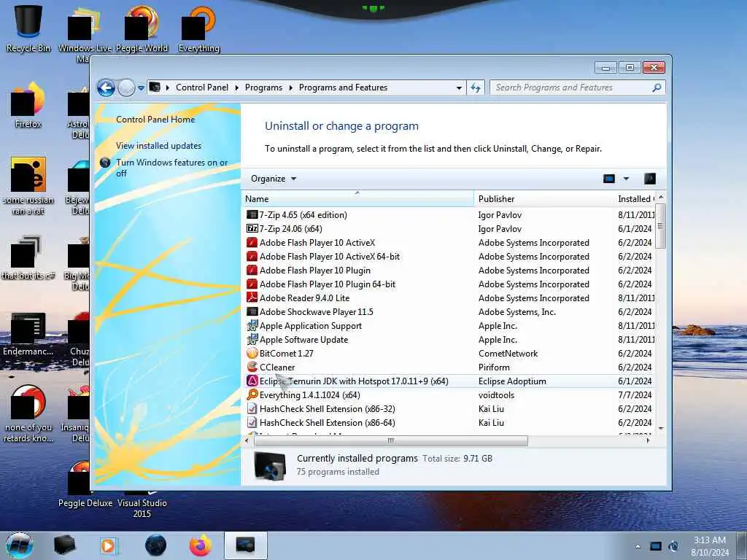Click the help icon in toolbar
This screenshot has height=560, width=747.
(x=650, y=179)
